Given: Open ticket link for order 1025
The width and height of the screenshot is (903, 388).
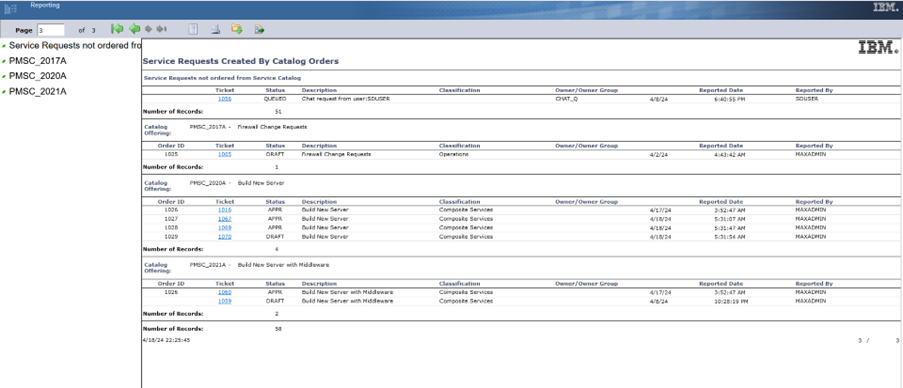Looking at the screenshot, I should click(225, 154).
